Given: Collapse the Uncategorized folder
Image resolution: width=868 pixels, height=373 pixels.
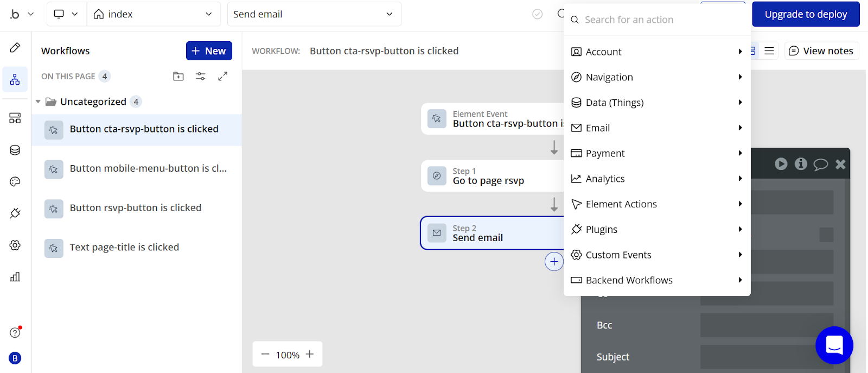Looking at the screenshot, I should (x=38, y=102).
